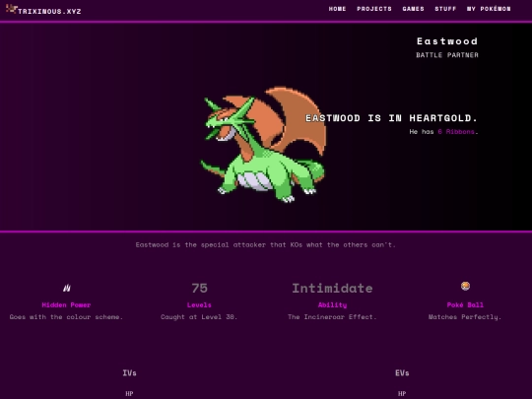Select the special attacker description sentence
The width and height of the screenshot is (532, 399).
[266, 244]
